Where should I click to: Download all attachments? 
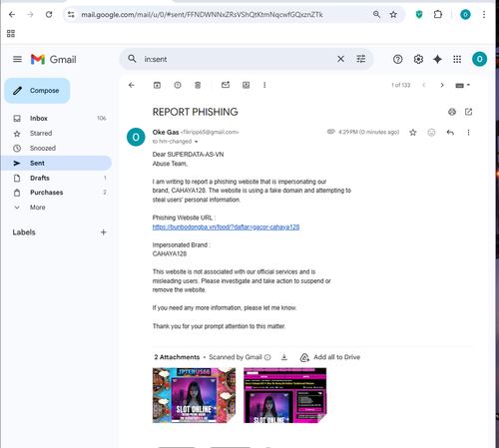tap(284, 357)
